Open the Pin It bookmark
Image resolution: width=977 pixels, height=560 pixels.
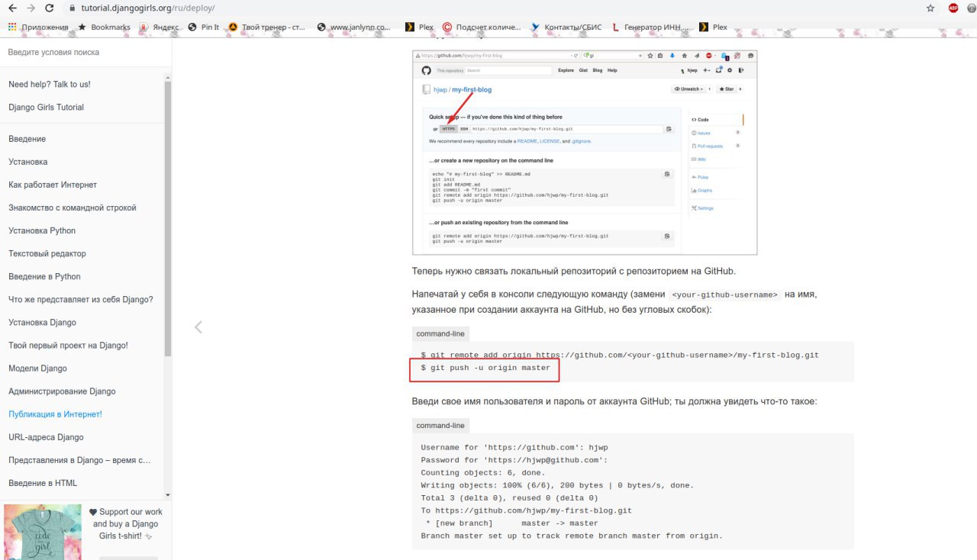pos(204,27)
